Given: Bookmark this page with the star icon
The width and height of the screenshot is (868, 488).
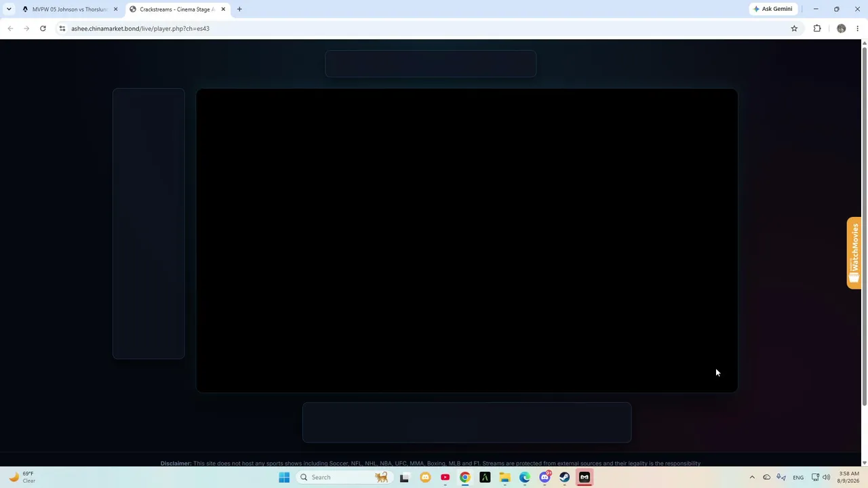Looking at the screenshot, I should click(x=794, y=28).
